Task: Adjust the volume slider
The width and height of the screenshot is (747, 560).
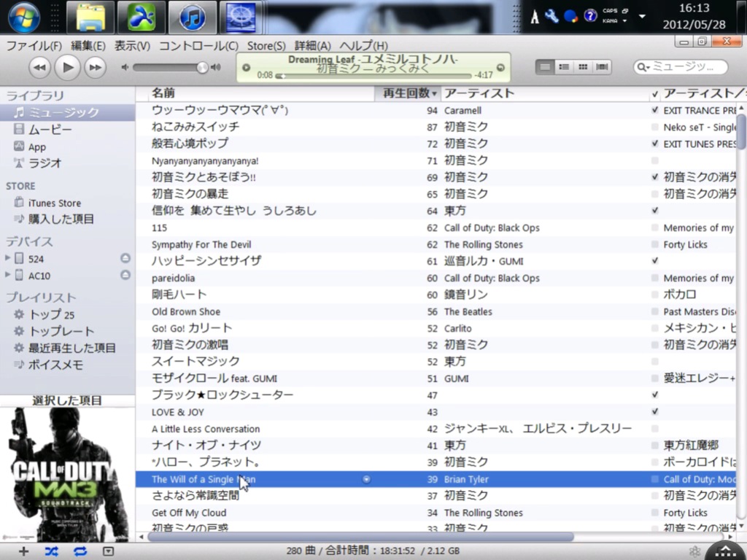Action: pos(170,68)
